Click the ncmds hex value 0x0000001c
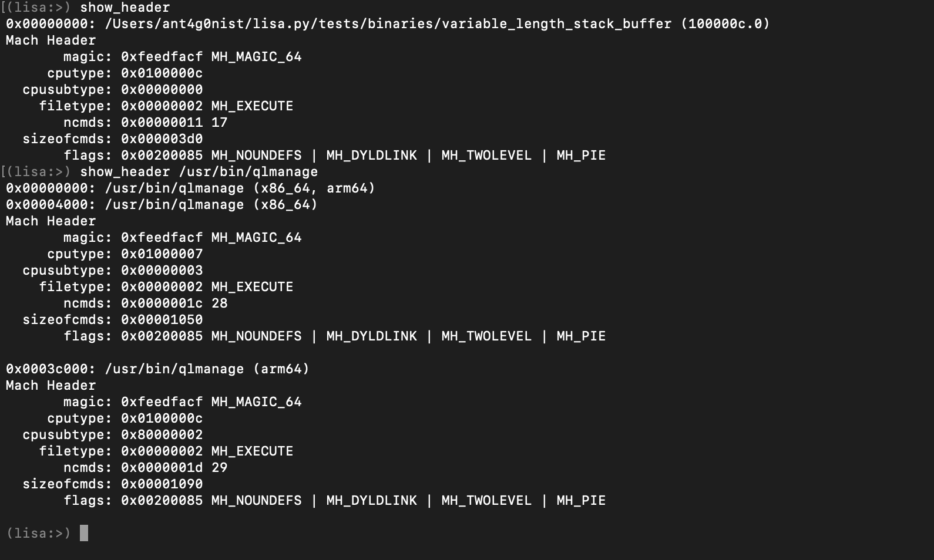The image size is (934, 560). pos(162,303)
